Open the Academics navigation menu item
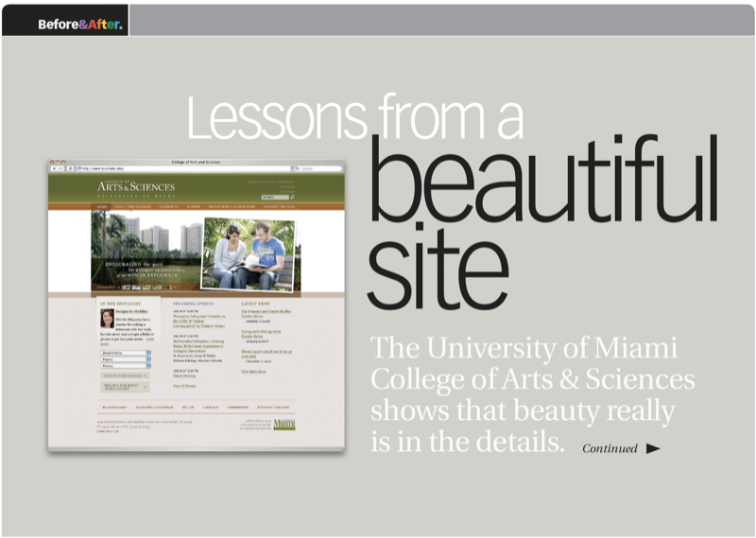This screenshot has height=538, width=756. click(x=168, y=205)
